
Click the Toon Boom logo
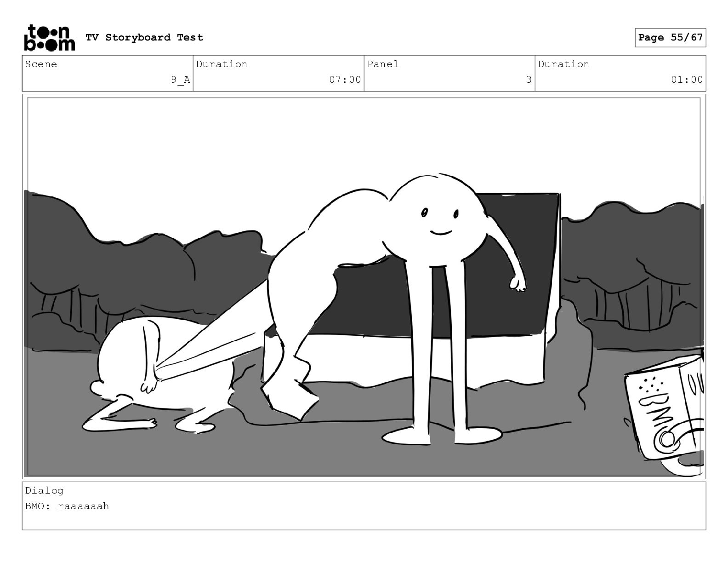49,38
